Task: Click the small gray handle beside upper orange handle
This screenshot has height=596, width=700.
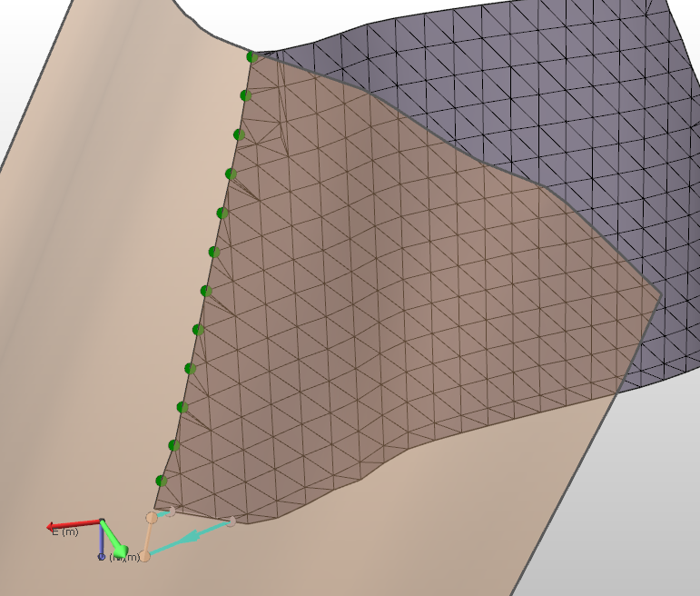Action: point(170,512)
